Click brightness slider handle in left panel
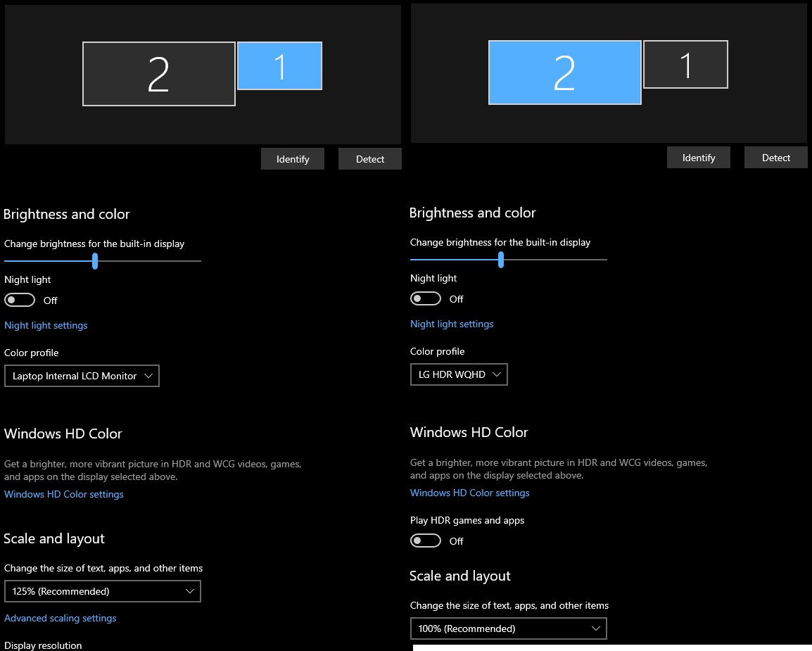The height and width of the screenshot is (651, 812). [x=95, y=261]
